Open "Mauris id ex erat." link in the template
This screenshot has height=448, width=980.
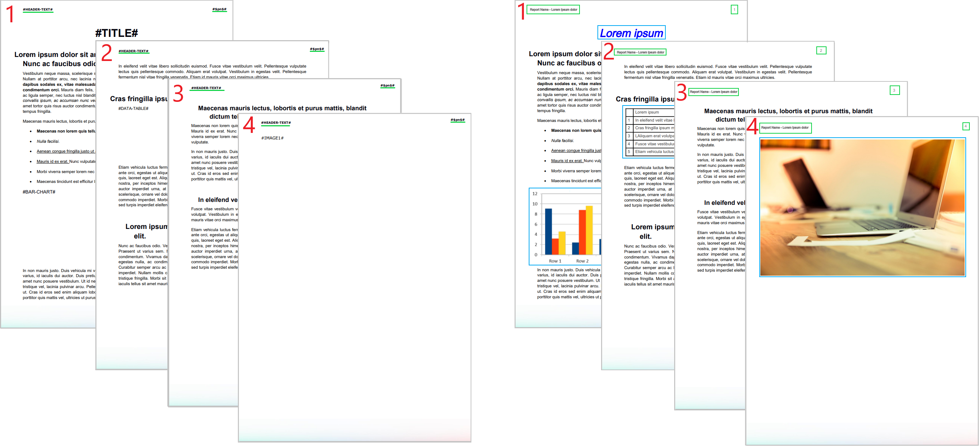[x=53, y=161]
